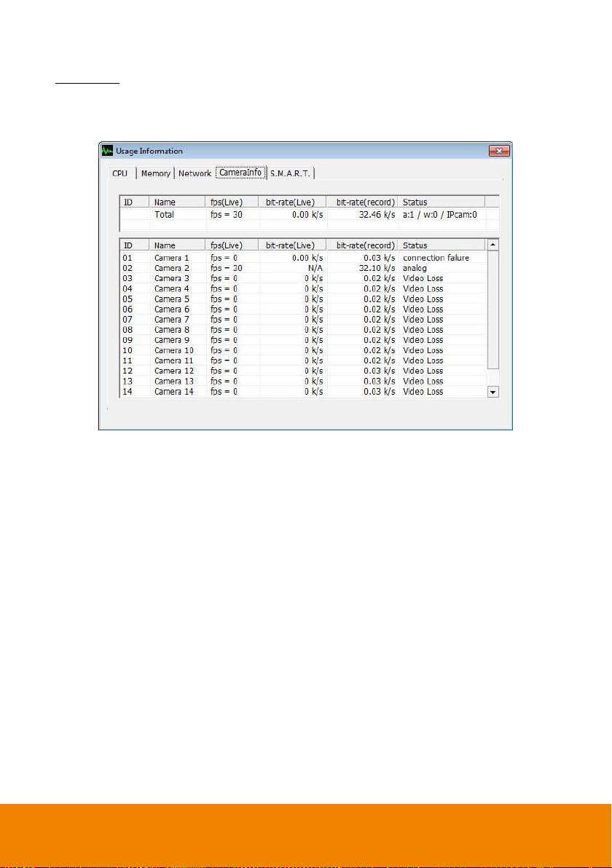This screenshot has height=868, width=612.
Task: Click N/A live bit-rate of Camera 2
Action: coord(315,268)
